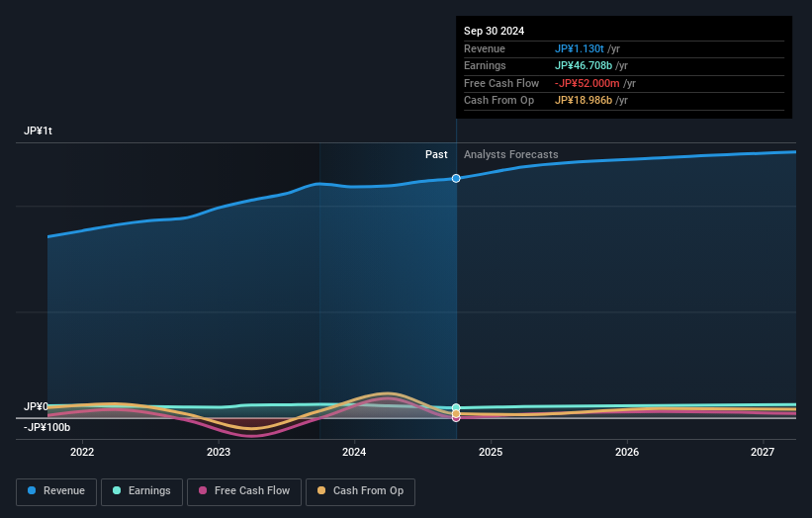Click the JP¥18.986b cash from op value
Image resolution: width=812 pixels, height=518 pixels.
pos(584,101)
